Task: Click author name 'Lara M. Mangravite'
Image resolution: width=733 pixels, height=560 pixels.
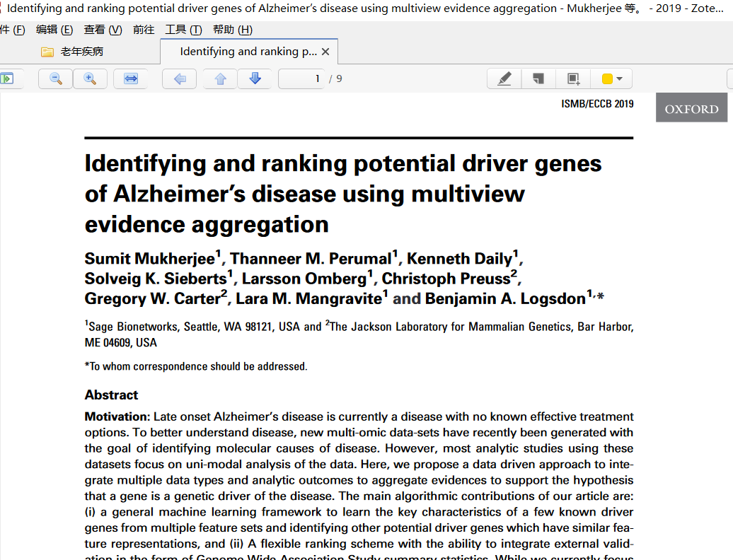Action: tap(308, 298)
